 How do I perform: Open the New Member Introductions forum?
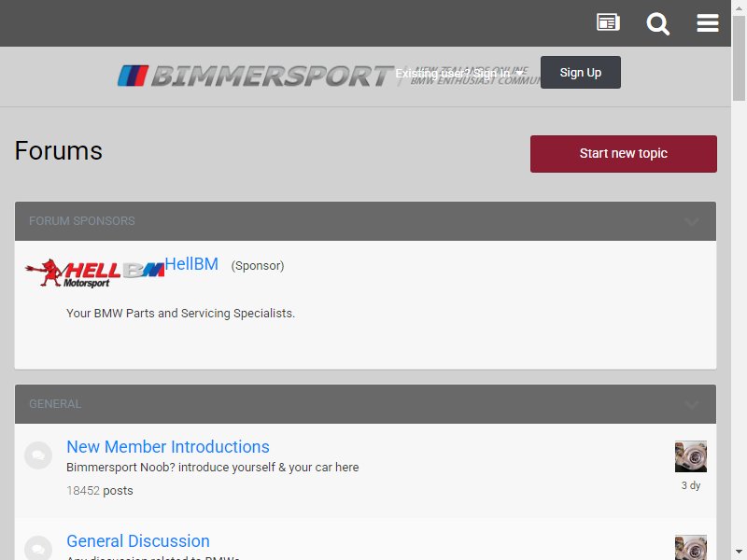(x=168, y=447)
